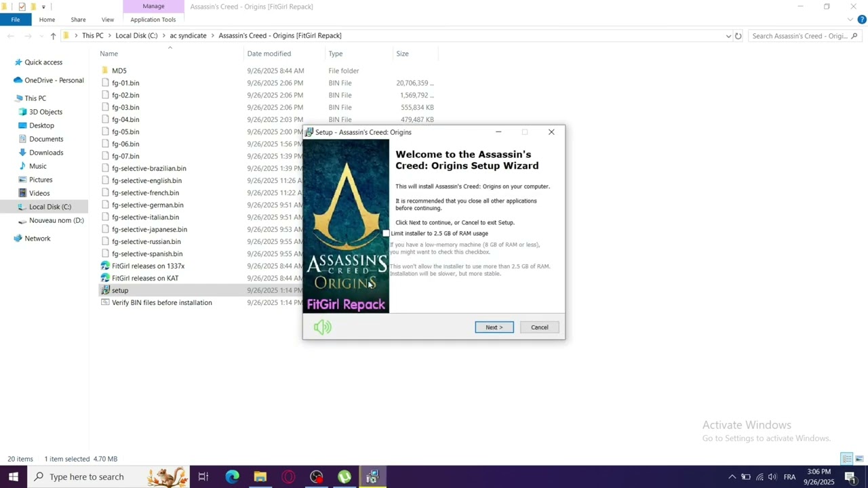
Task: Open Task View from the taskbar
Action: 203,477
